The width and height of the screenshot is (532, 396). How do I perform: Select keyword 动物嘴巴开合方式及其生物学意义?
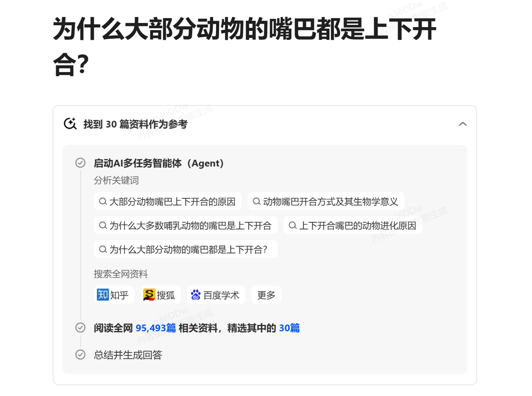click(x=326, y=201)
